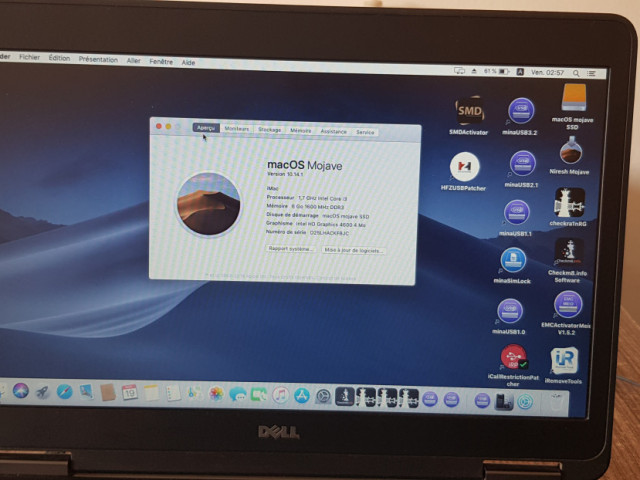Image resolution: width=640 pixels, height=480 pixels.
Task: Click the Mise à jour de logiciels button
Action: pos(354,250)
